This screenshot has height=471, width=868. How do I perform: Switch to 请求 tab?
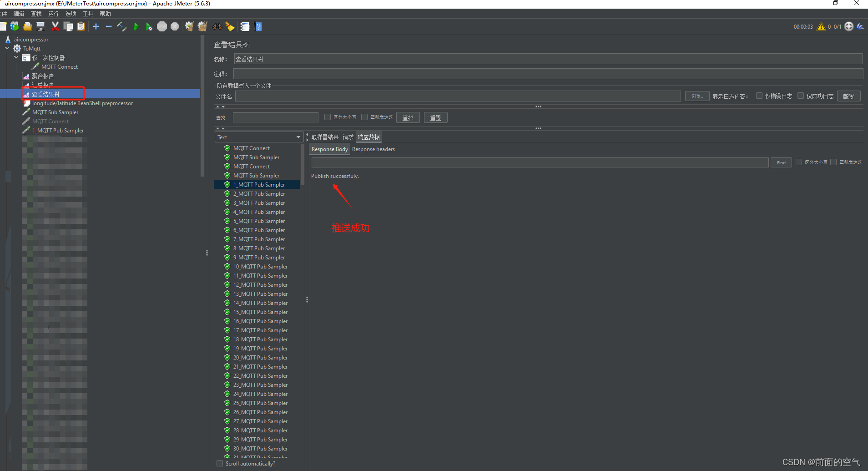348,137
